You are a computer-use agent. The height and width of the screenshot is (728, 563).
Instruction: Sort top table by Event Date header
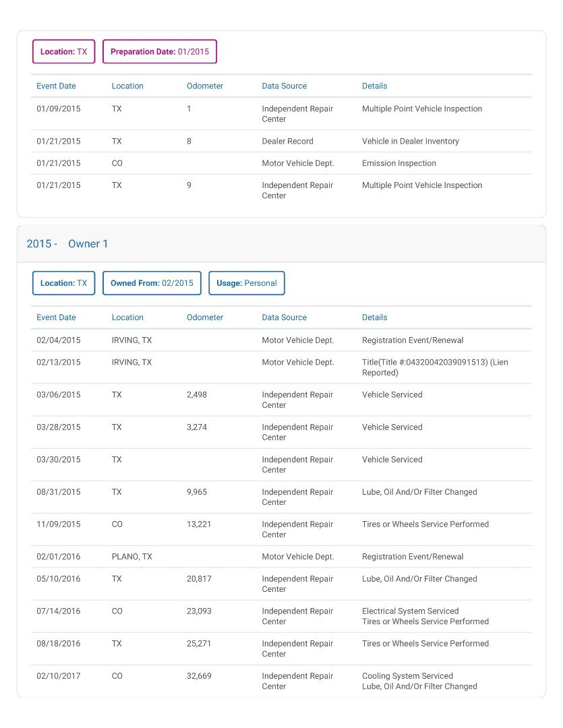tap(56, 86)
